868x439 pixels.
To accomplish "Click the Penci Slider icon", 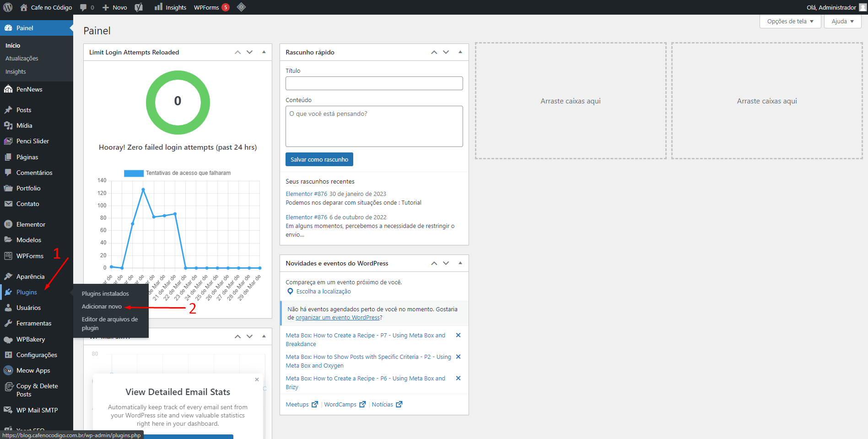I will click(8, 141).
